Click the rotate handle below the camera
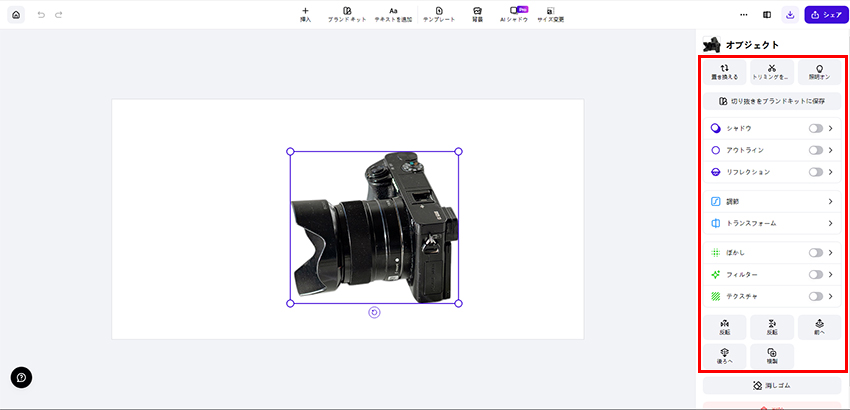850x410 pixels. click(374, 313)
